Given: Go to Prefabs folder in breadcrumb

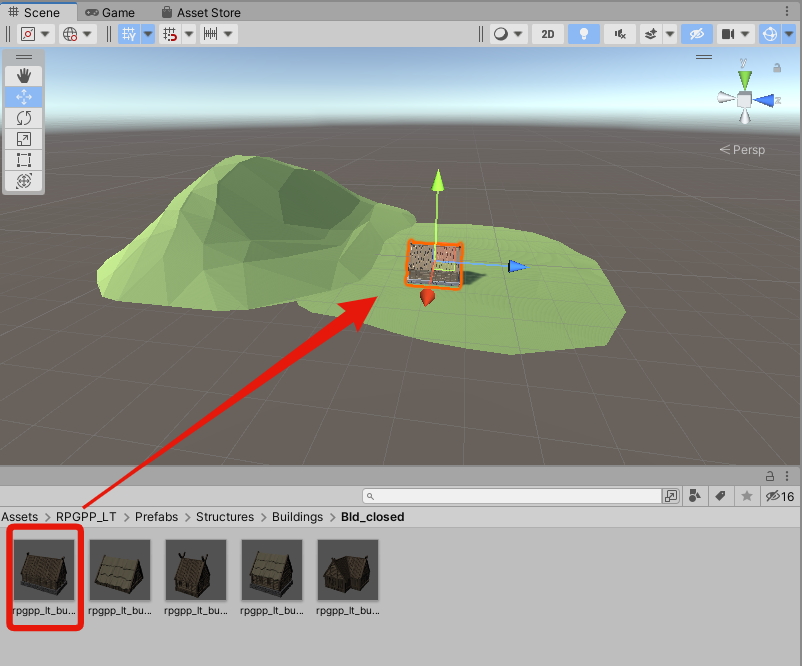Looking at the screenshot, I should click(x=156, y=517).
